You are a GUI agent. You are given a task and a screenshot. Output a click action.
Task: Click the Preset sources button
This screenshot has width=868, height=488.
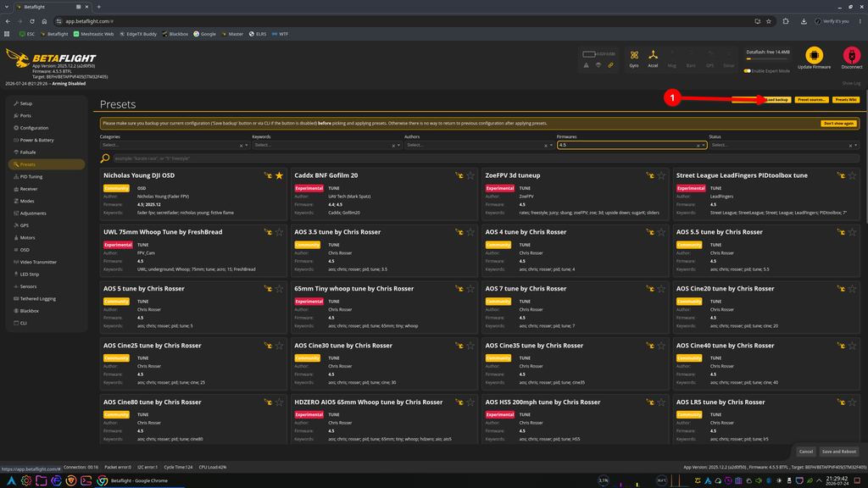pos(811,100)
